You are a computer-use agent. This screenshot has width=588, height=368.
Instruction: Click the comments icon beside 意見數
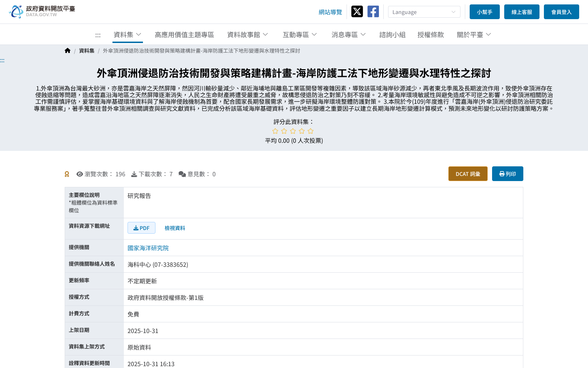click(182, 174)
